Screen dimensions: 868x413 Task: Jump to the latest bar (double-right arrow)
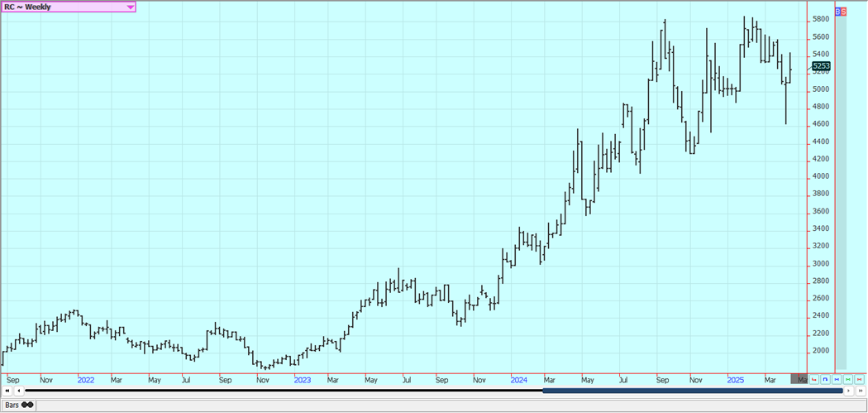(860, 391)
